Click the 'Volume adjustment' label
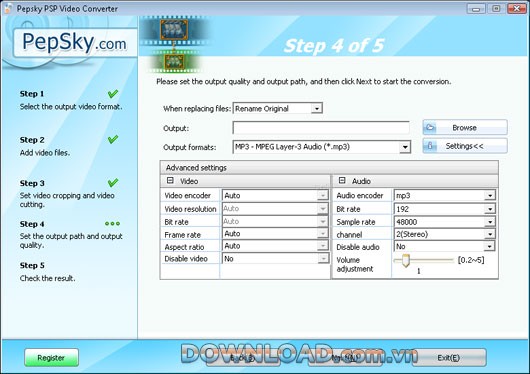This screenshot has width=530, height=374. [355, 264]
